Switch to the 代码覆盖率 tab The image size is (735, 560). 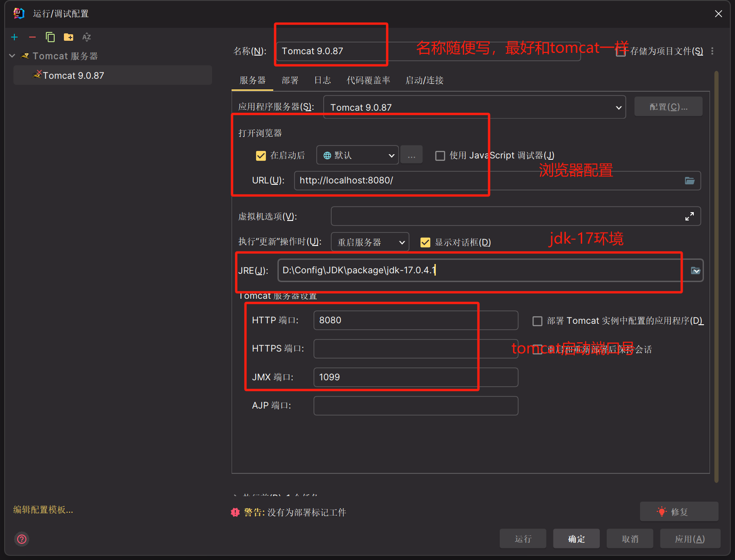click(x=368, y=80)
